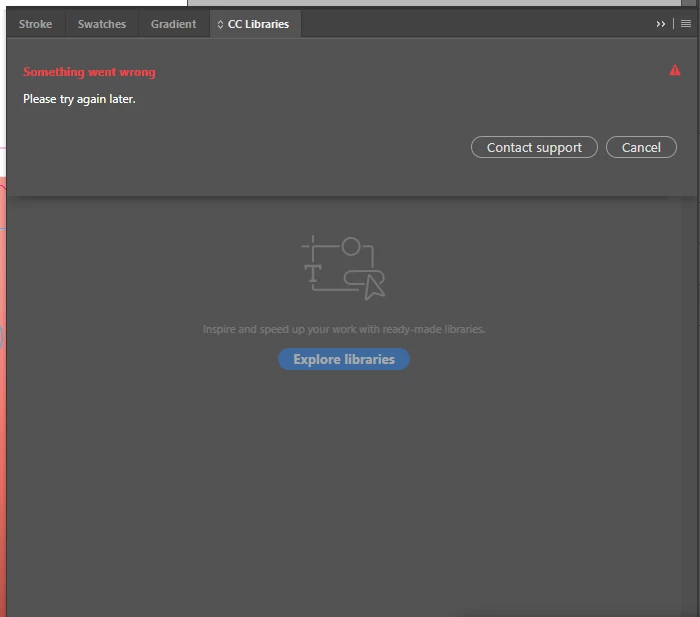Click Explore libraries button
Viewport: 700px width, 617px height.
(344, 359)
